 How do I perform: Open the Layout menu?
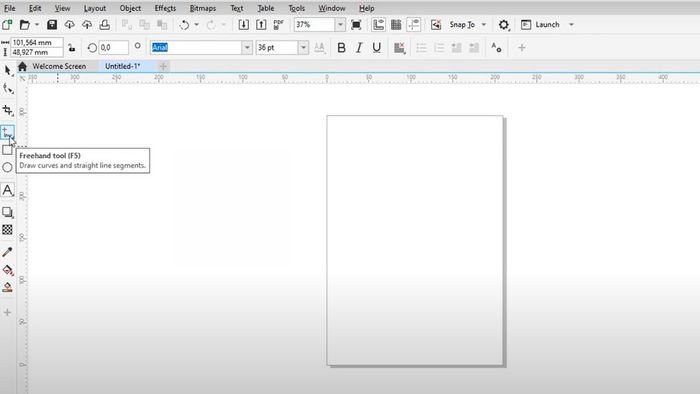[x=95, y=8]
